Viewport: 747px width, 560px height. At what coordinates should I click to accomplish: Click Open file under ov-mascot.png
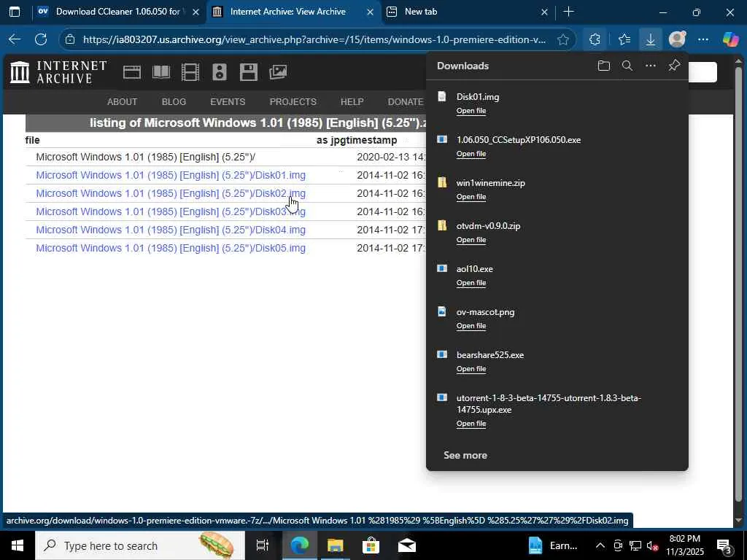click(471, 326)
